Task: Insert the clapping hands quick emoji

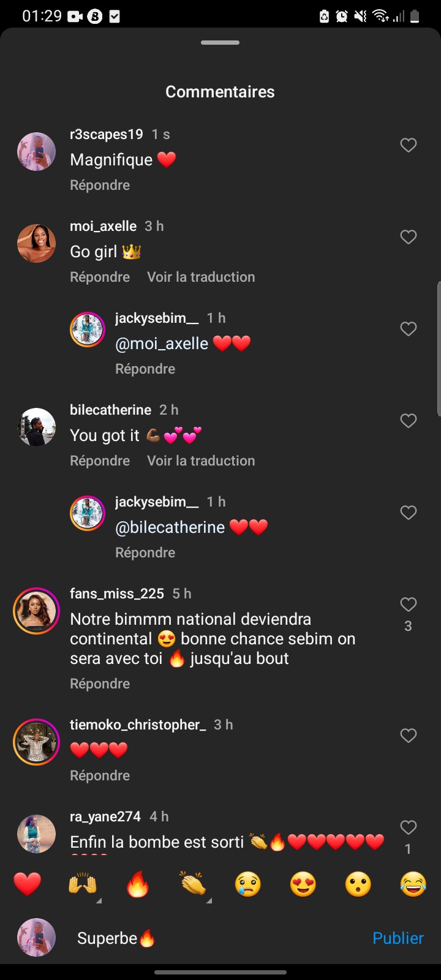Action: 193,884
